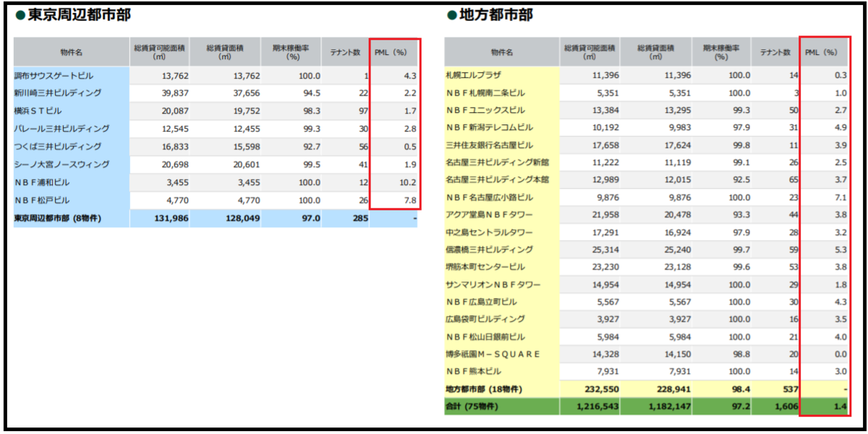This screenshot has width=868, height=434.
Task: Select the property name '新川崎三井ビルディング'
Action: pos(57,93)
